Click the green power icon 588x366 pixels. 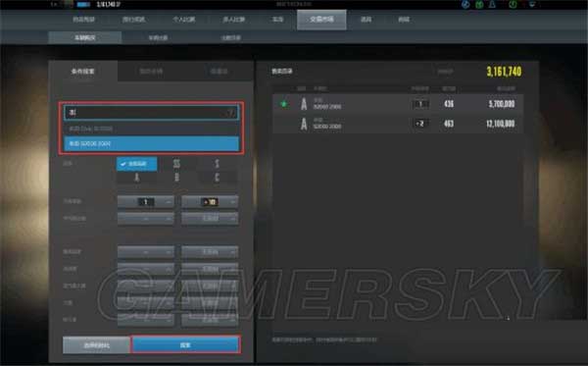tap(513, 5)
